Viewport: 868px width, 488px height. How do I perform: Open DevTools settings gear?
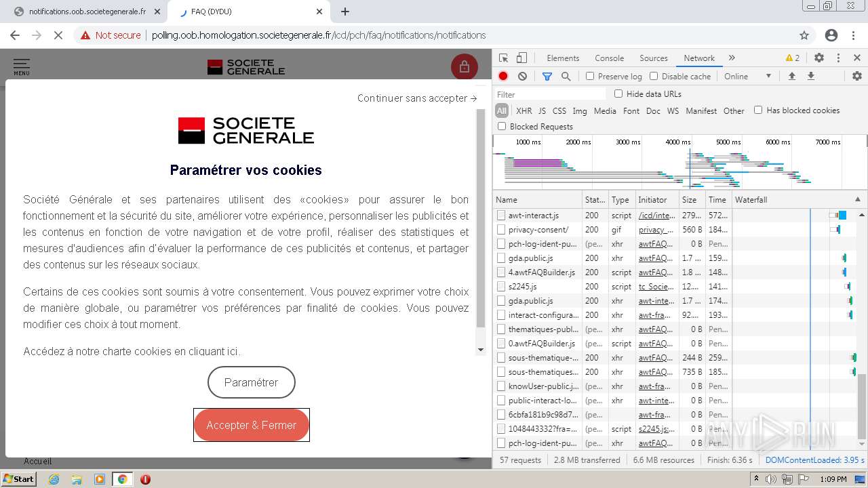[x=819, y=58]
